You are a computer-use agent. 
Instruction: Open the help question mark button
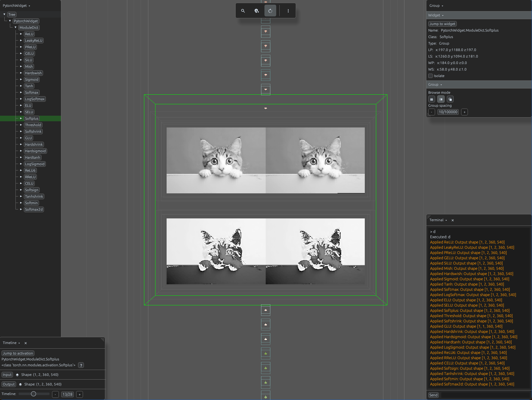[81, 365]
